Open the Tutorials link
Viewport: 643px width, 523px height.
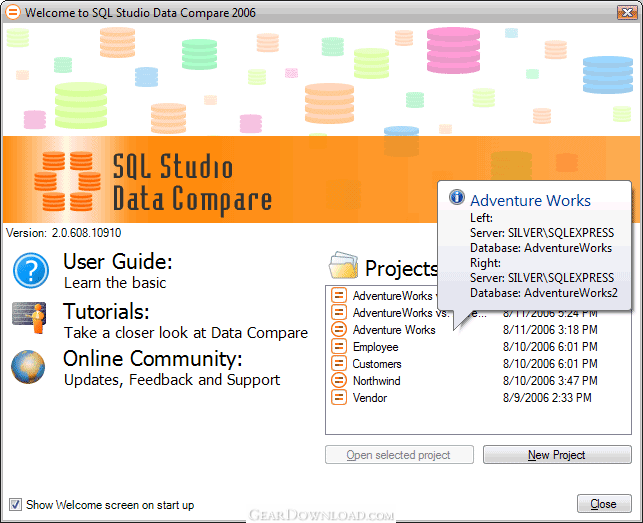106,311
